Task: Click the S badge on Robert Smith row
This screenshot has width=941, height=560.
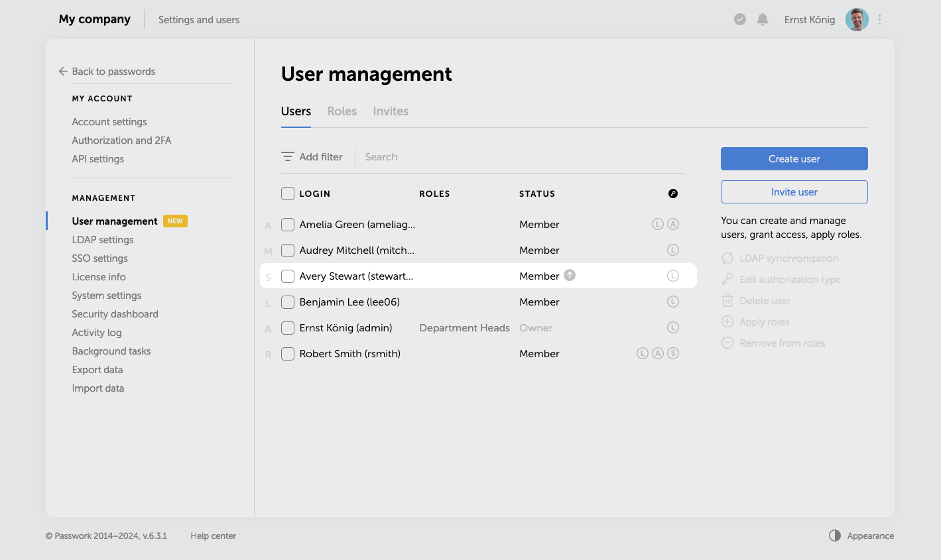Action: pos(673,353)
